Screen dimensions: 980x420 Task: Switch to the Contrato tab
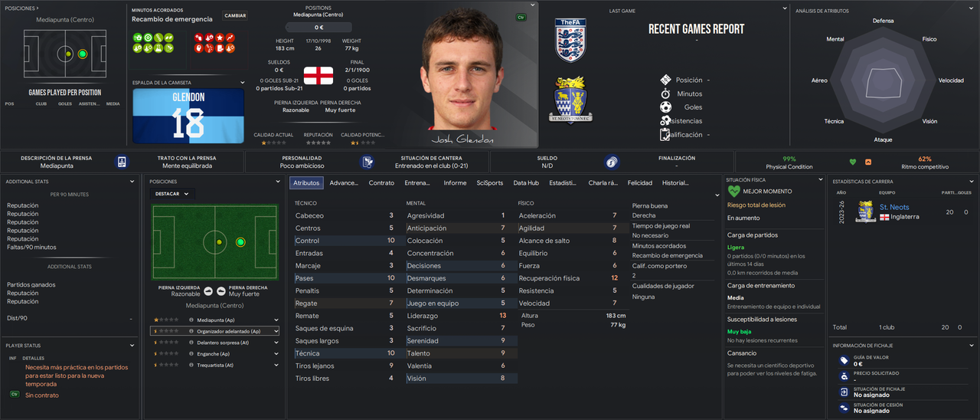tap(381, 183)
